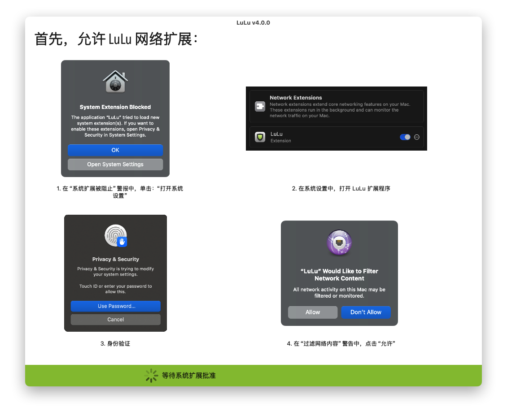Open the LuLu extension more options ellipsis

(417, 137)
